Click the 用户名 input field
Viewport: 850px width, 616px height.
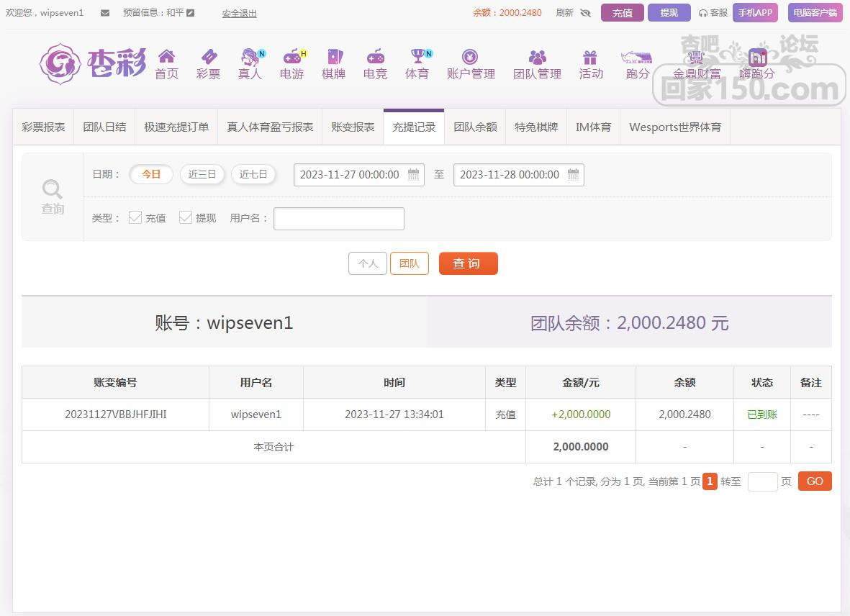coord(338,219)
